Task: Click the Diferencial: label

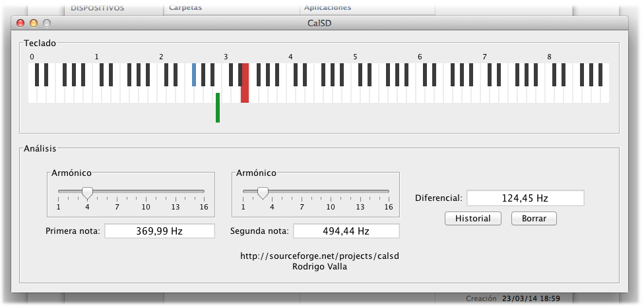Action: 439,198
